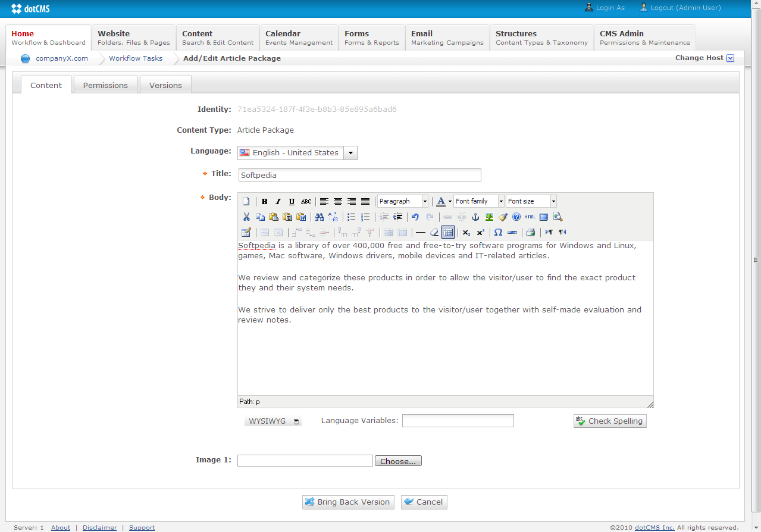
Task: Click the Language Variables input field
Action: [x=458, y=421]
